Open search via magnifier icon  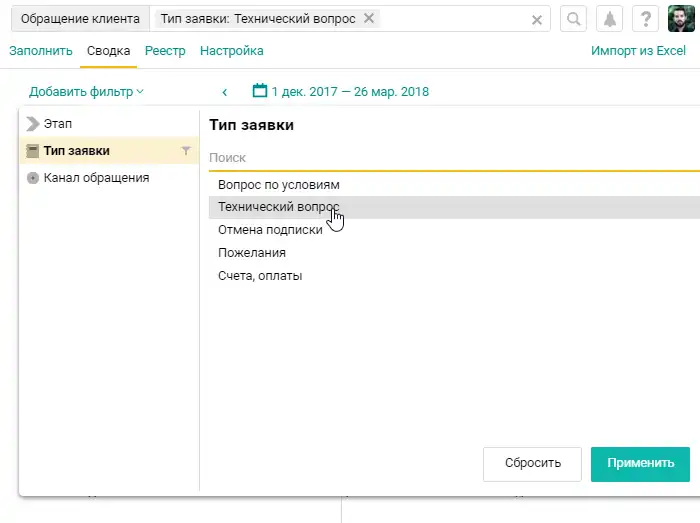(x=573, y=19)
